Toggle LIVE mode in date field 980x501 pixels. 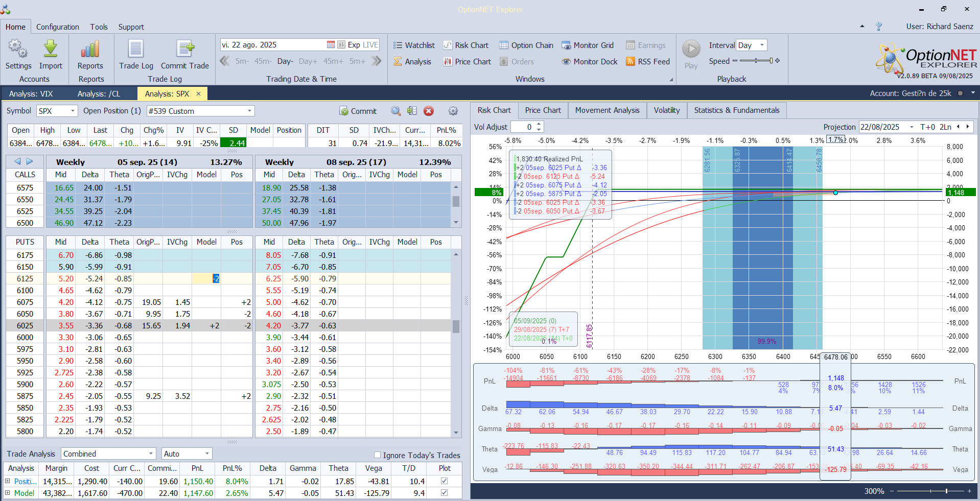pos(370,45)
